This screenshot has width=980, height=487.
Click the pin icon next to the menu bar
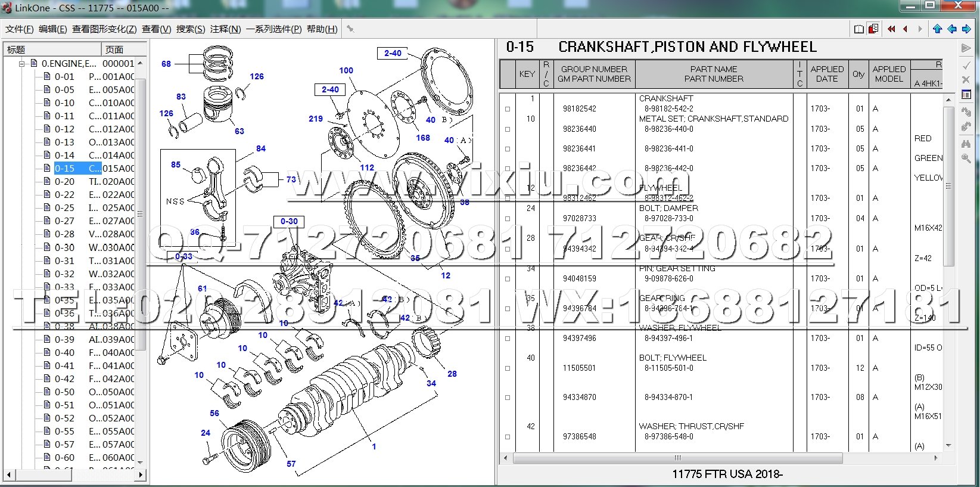click(350, 29)
